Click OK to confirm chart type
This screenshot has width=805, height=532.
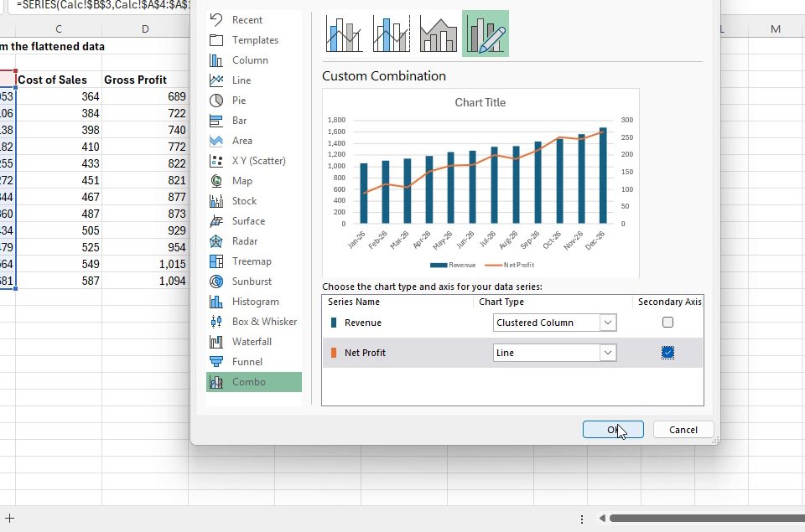point(613,430)
